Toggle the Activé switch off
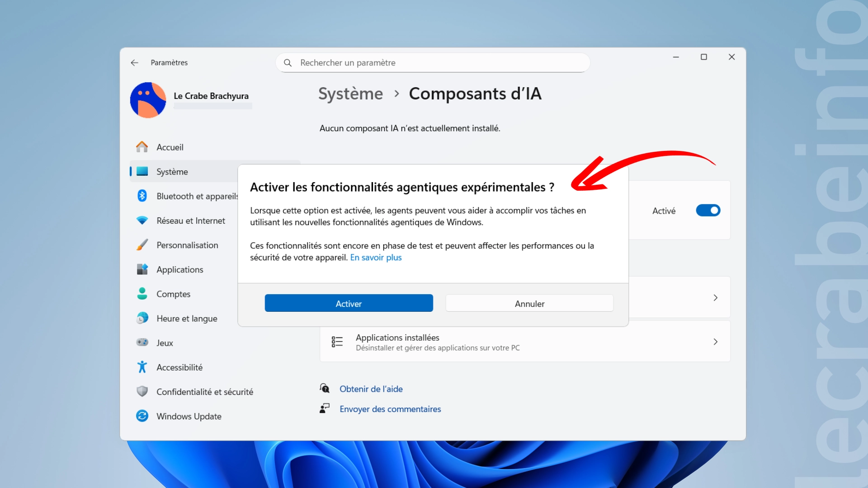868x488 pixels. [708, 211]
